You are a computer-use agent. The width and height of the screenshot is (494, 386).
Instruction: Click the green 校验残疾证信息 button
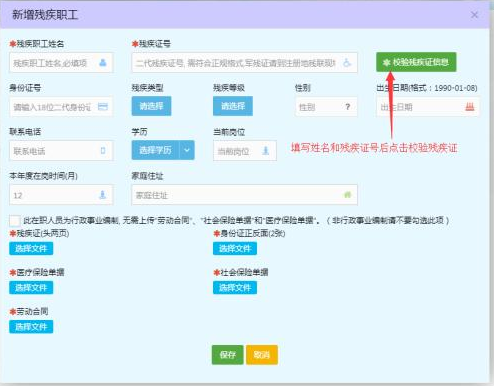[x=416, y=62]
